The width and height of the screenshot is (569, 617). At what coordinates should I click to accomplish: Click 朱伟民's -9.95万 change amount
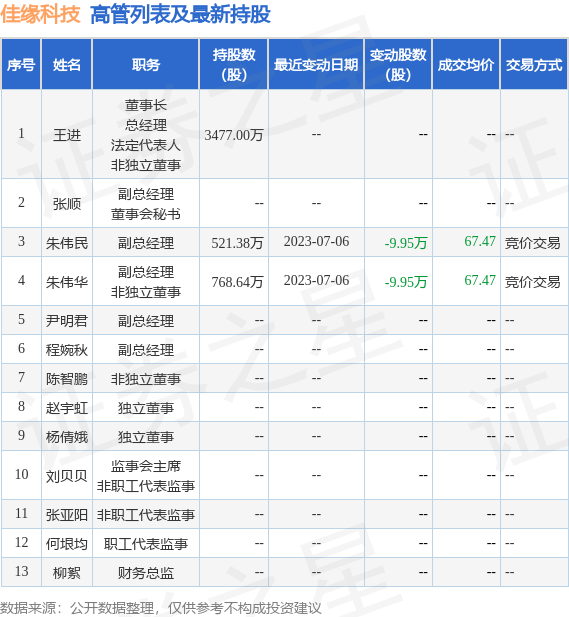click(x=406, y=243)
